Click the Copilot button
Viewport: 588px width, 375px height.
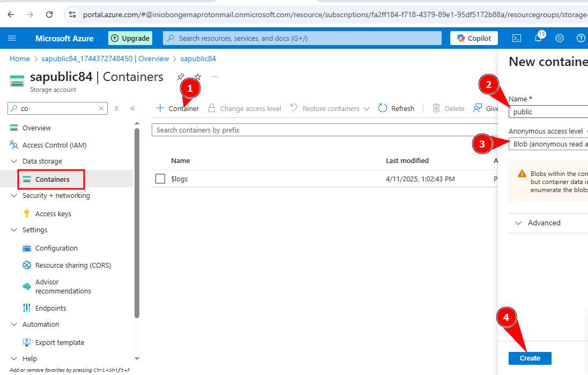(x=474, y=38)
